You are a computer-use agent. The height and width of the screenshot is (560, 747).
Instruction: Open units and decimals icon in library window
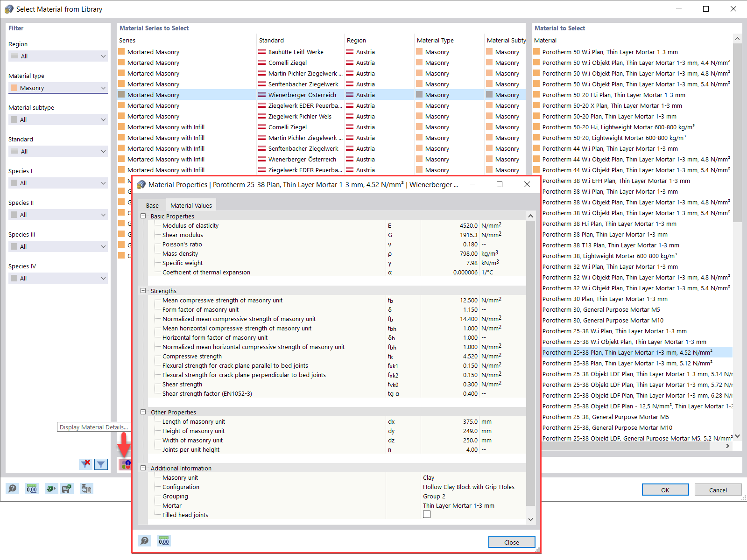pos(32,489)
